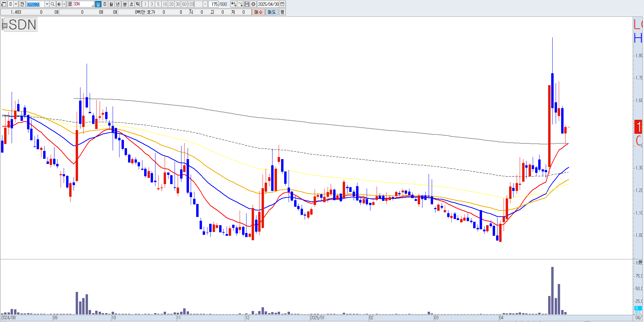Screen dimensions: 644x322
Task: Select the minute 분 chart period
Action: (125, 4)
